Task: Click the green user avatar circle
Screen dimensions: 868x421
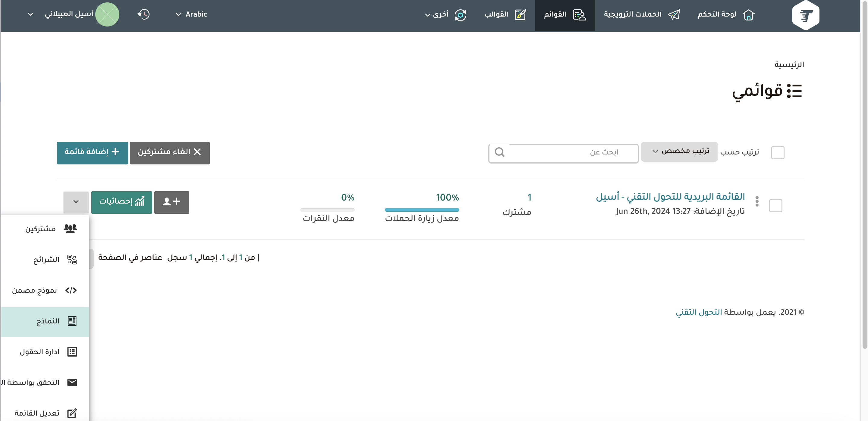Action: point(107,14)
